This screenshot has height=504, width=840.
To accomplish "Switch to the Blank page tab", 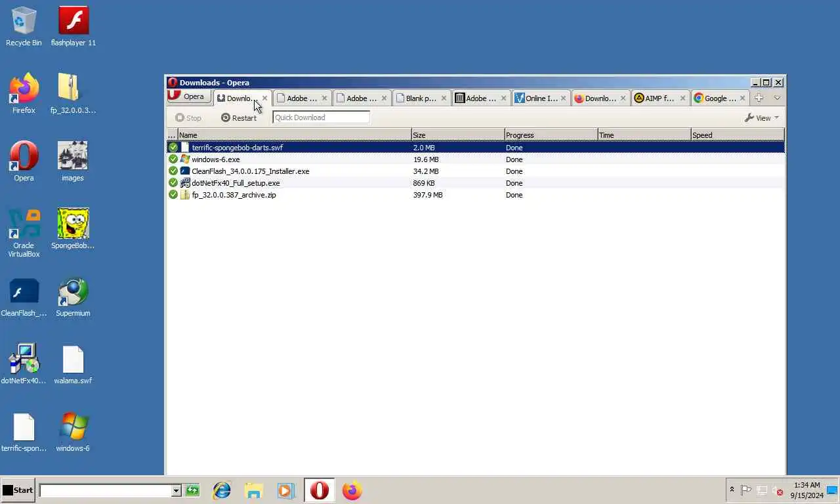I will (421, 98).
